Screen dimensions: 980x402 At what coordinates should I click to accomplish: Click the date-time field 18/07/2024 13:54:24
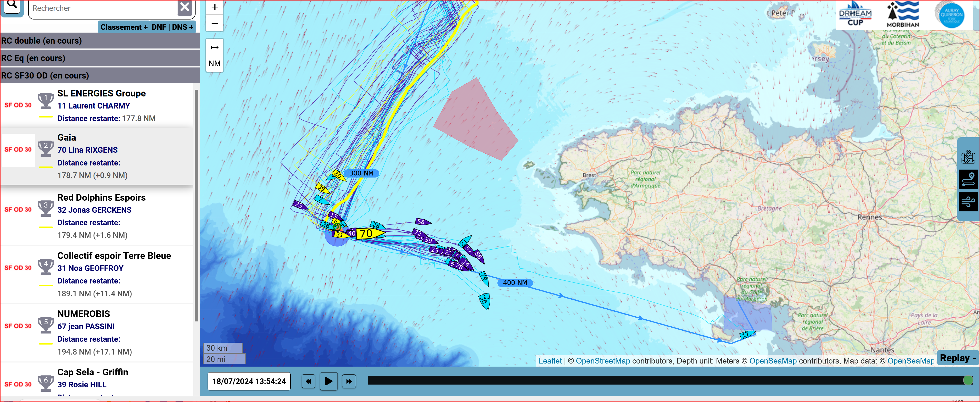[249, 381]
